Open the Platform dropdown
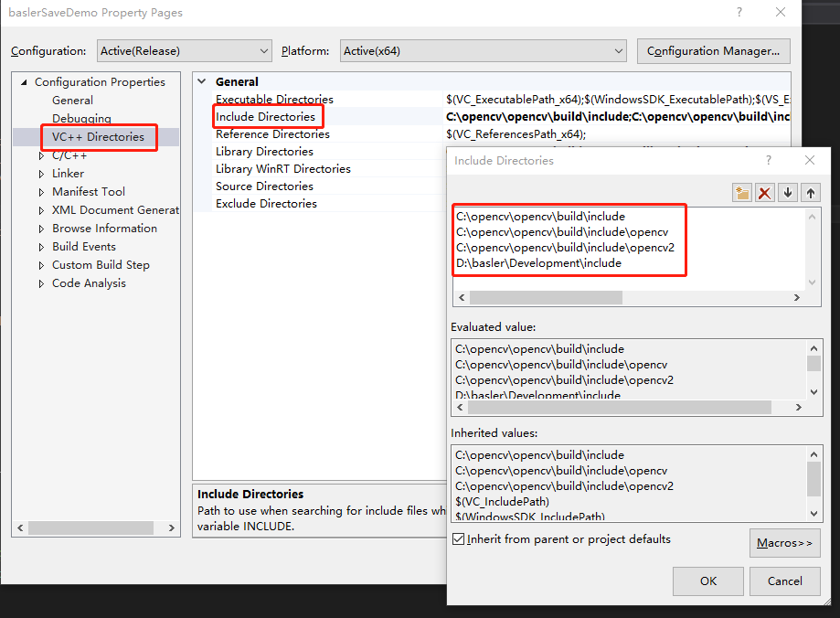Viewport: 840px width, 618px height. [x=619, y=50]
